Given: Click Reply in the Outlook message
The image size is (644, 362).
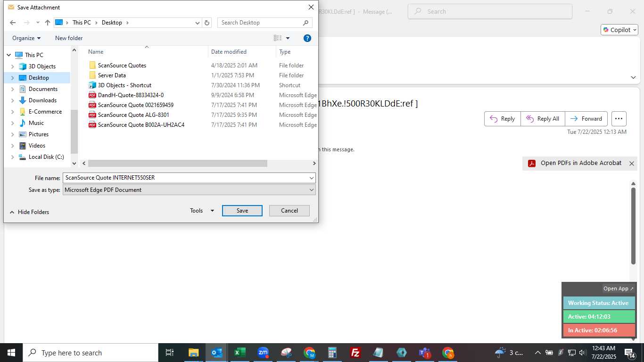Looking at the screenshot, I should [x=503, y=119].
